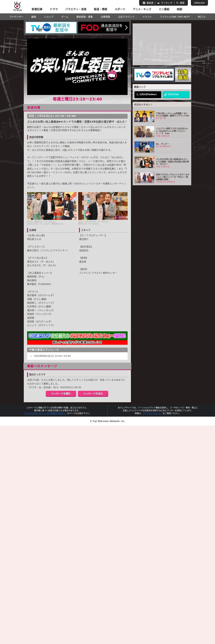Open 新着記事 menu
215x644 pixels.
click(x=37, y=9)
